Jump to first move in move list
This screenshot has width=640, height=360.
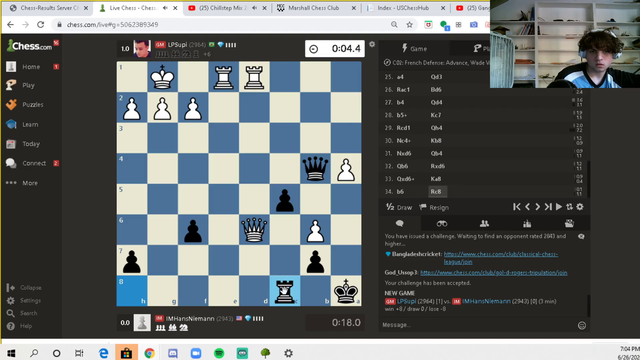point(517,207)
